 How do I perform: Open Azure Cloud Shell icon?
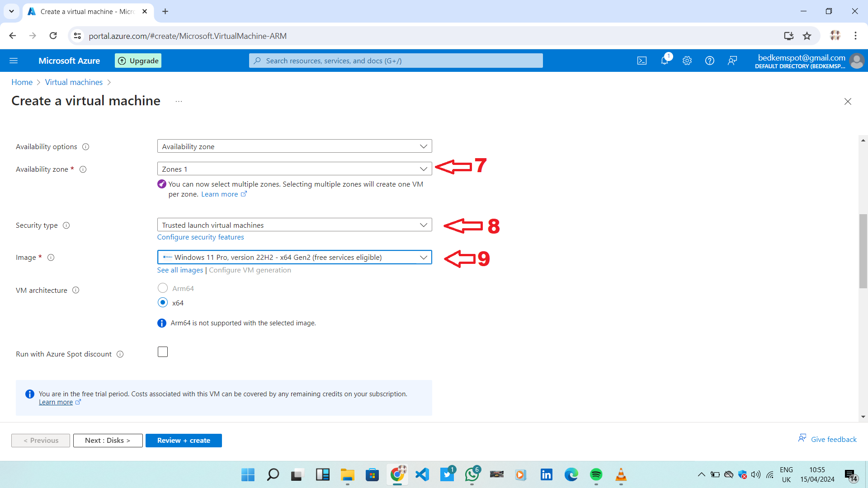(642, 61)
